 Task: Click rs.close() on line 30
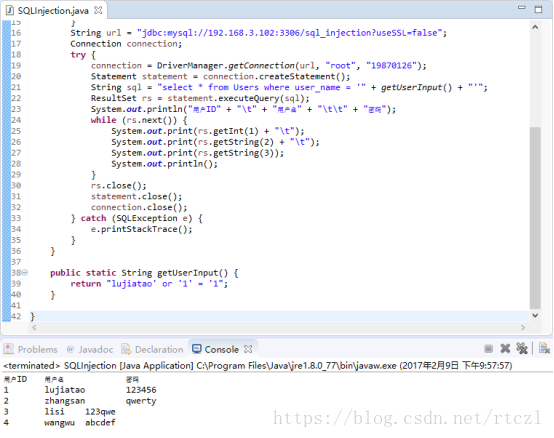pyautogui.click(x=118, y=186)
